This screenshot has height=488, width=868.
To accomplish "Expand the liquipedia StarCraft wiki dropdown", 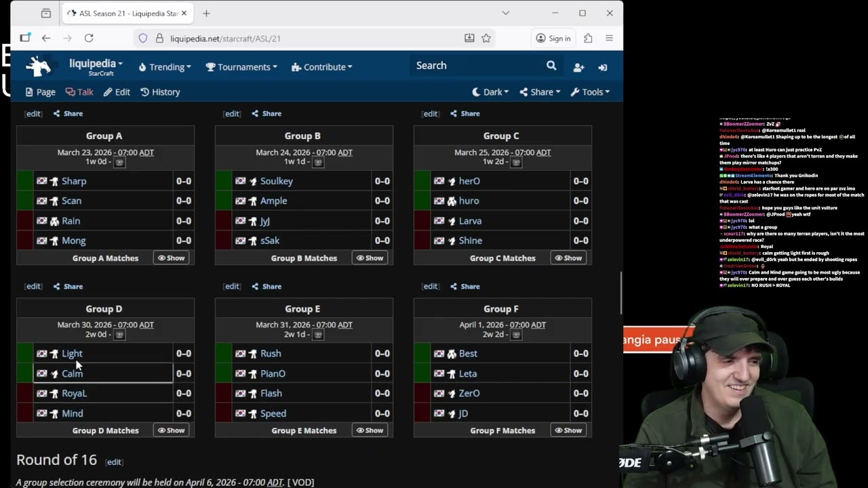I will point(96,66).
